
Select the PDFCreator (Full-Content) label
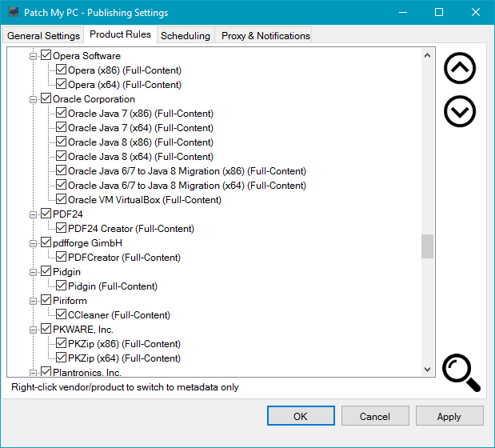click(125, 258)
